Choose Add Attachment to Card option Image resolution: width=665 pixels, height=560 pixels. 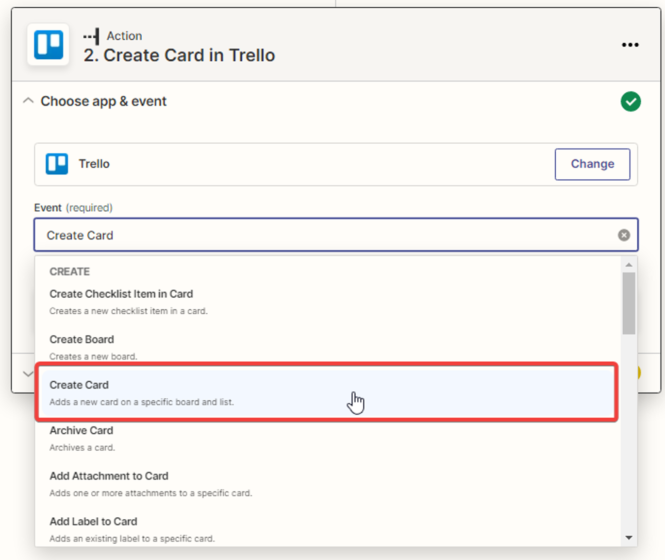109,476
